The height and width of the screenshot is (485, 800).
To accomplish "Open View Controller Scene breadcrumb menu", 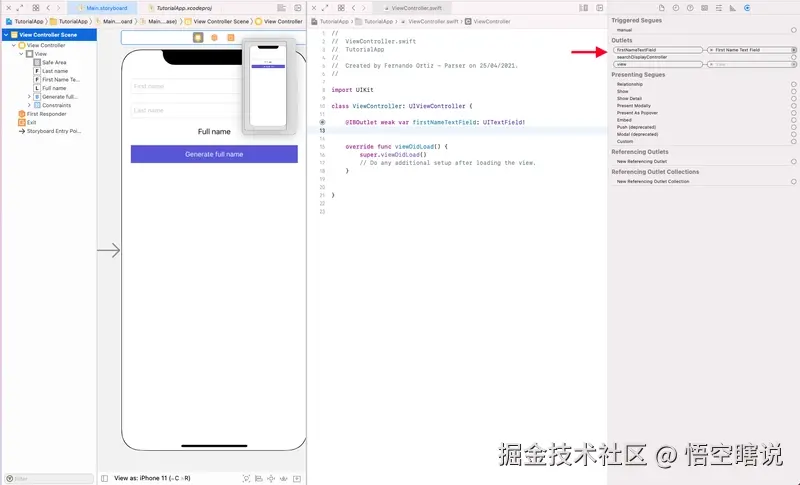I will pyautogui.click(x=217, y=21).
